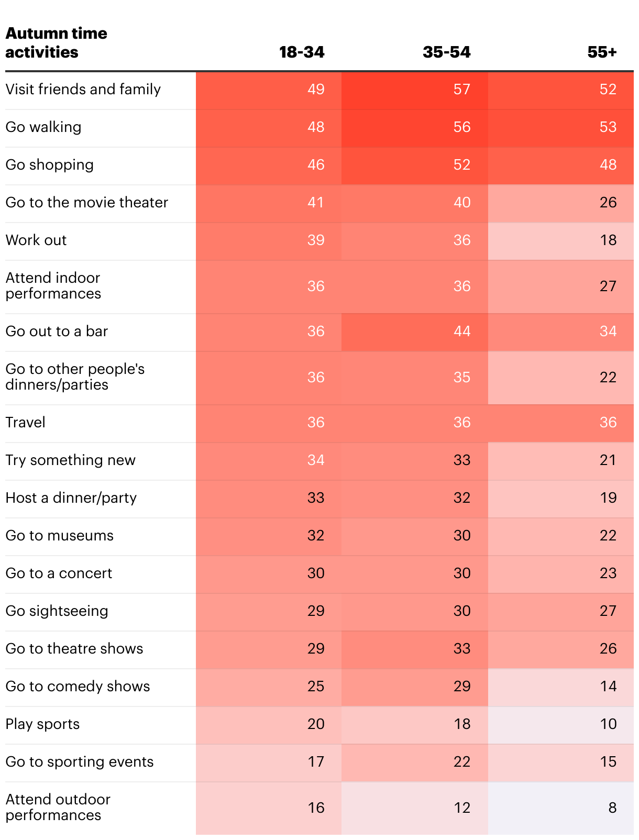Viewport: 639px width, 840px height.
Task: Select the Go to comedy shows label
Action: point(78,686)
